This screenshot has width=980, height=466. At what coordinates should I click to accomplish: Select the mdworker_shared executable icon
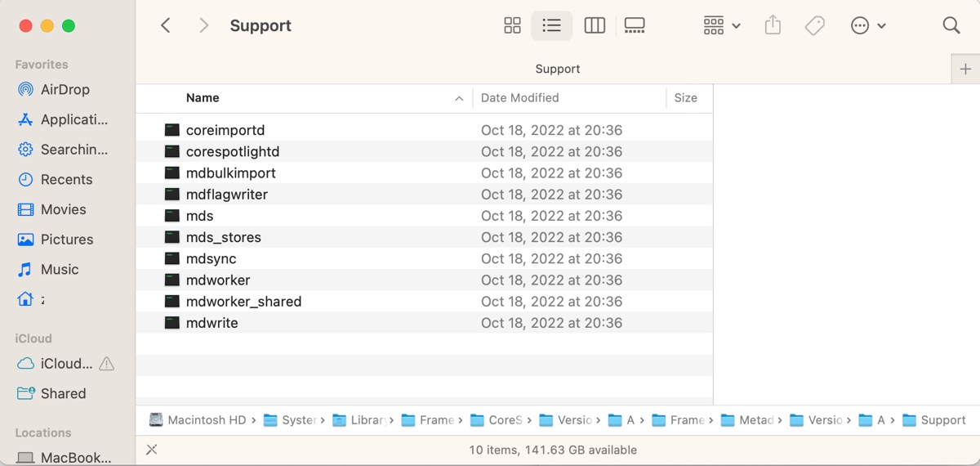171,301
